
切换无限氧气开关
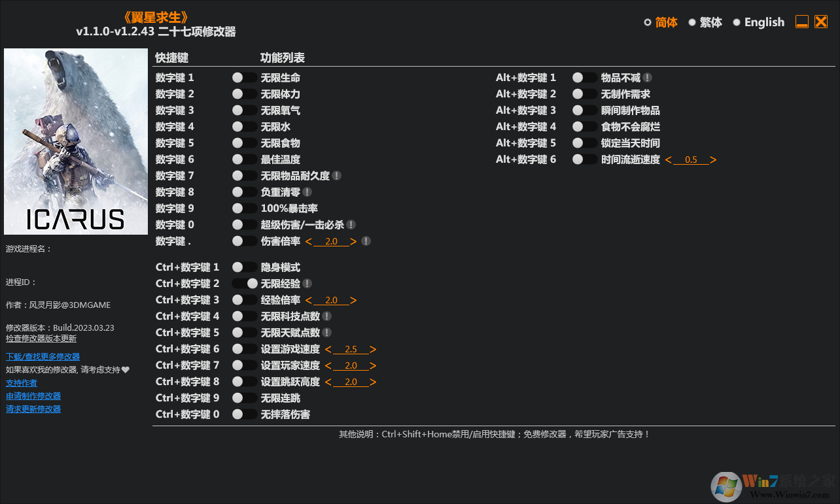pos(244,110)
